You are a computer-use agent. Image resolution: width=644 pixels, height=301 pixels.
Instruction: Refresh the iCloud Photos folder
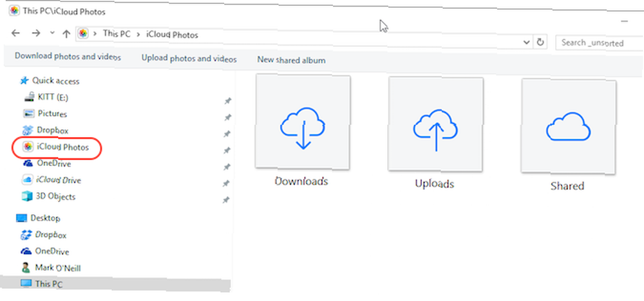[x=540, y=42]
